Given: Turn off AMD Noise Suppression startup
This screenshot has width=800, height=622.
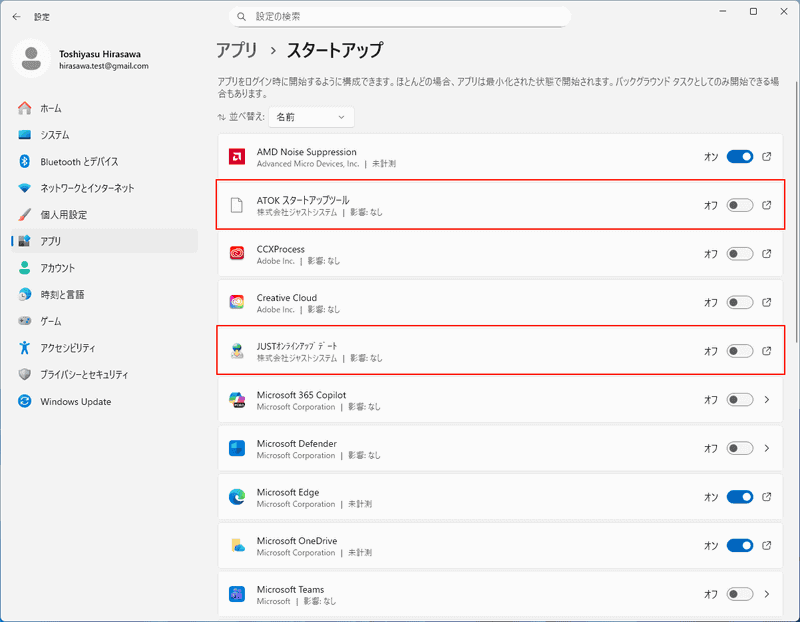Looking at the screenshot, I should (740, 155).
